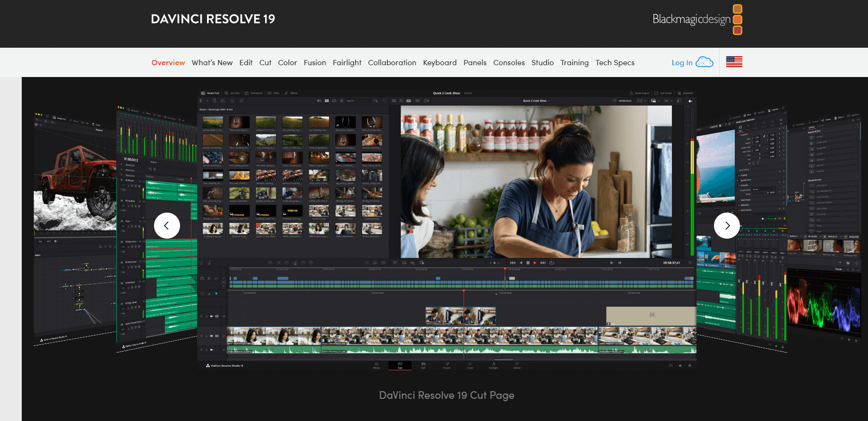Screen dimensions: 868x421
Task: Click the Quick Export button
Action: 639,93
